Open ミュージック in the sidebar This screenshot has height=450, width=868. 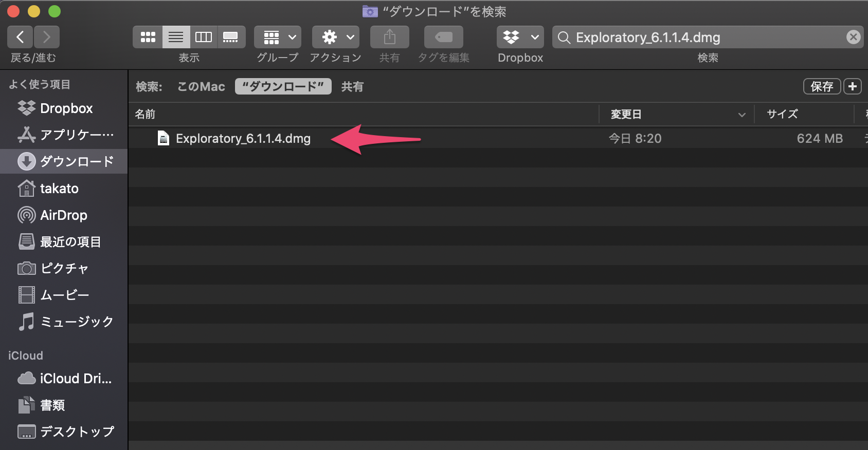pos(64,322)
